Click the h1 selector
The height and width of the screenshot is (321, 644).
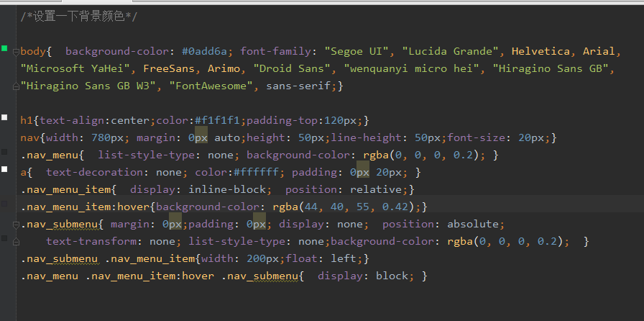[x=27, y=121]
